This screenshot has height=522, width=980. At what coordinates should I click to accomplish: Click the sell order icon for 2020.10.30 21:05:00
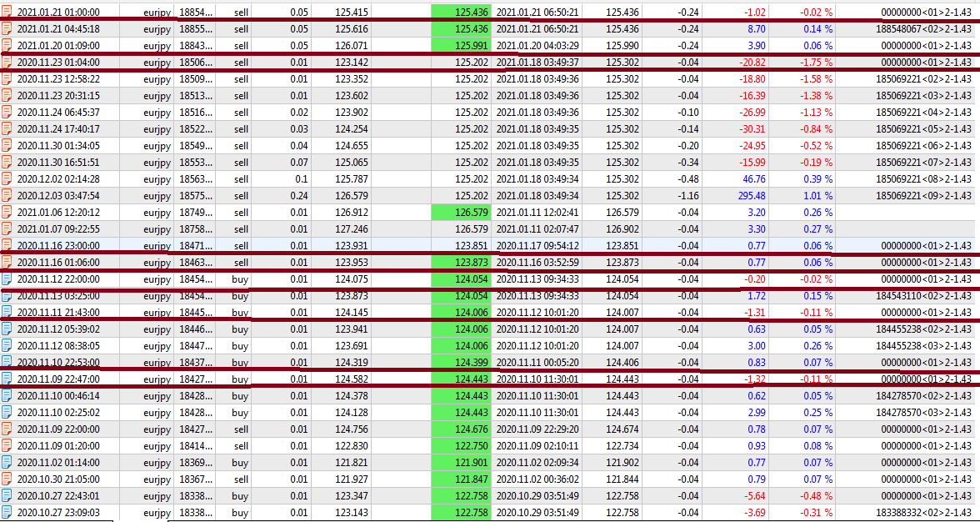[x=7, y=479]
